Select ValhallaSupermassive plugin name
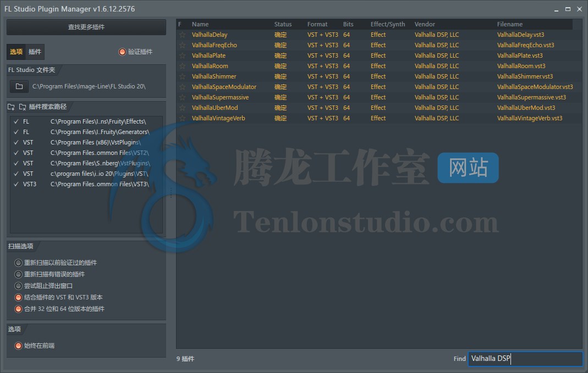Viewport: 588px width, 373px height. coord(220,97)
